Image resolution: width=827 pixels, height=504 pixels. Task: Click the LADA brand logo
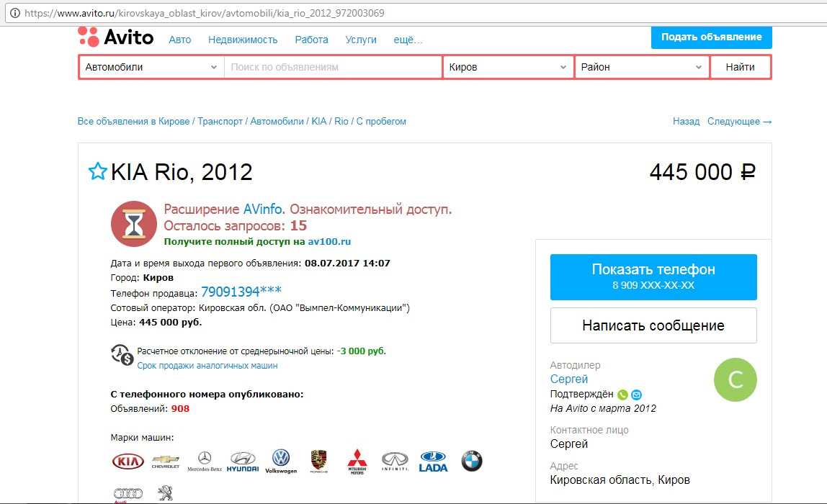tap(434, 462)
